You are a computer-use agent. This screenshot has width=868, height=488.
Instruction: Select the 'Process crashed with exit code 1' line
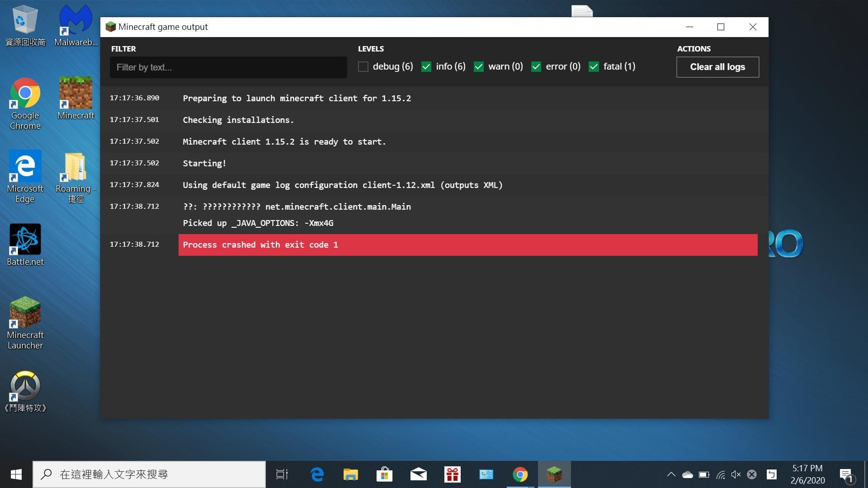468,245
